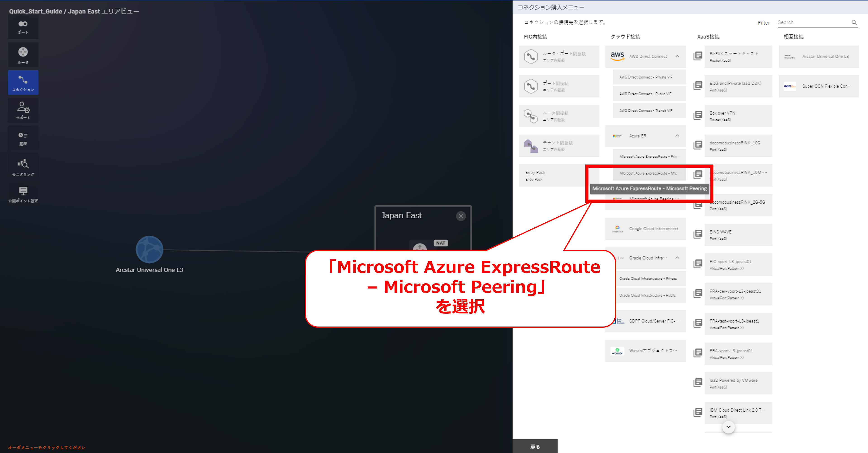The width and height of the screenshot is (868, 453).
Task: Open the 履歴 history icon
Action: 23,138
